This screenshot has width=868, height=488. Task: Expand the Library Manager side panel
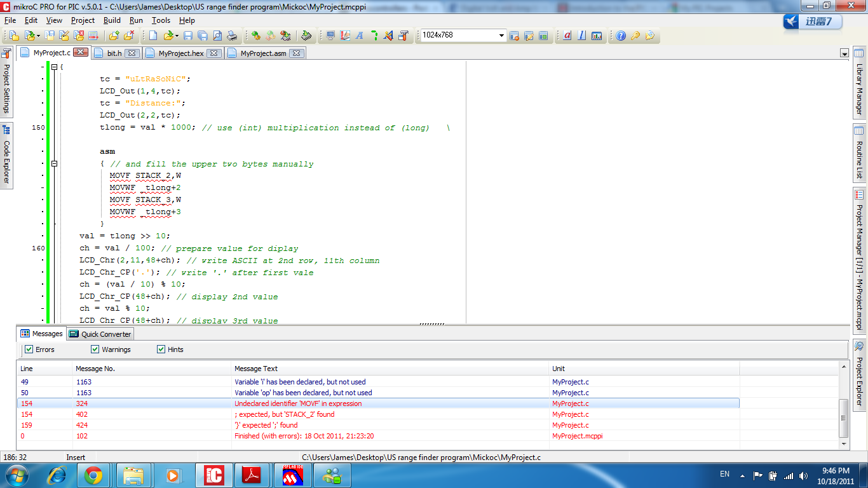tap(859, 83)
